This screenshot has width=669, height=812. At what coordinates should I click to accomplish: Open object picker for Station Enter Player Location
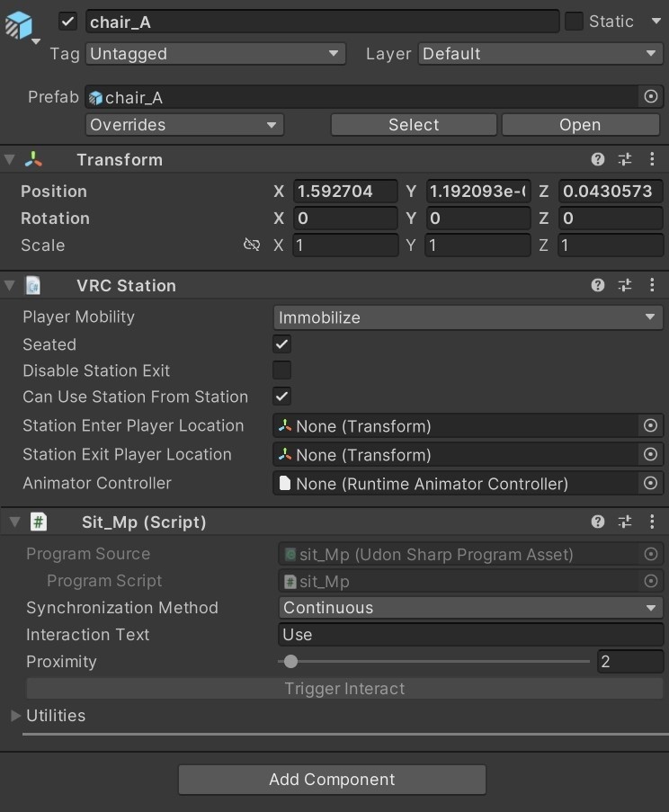click(x=651, y=426)
